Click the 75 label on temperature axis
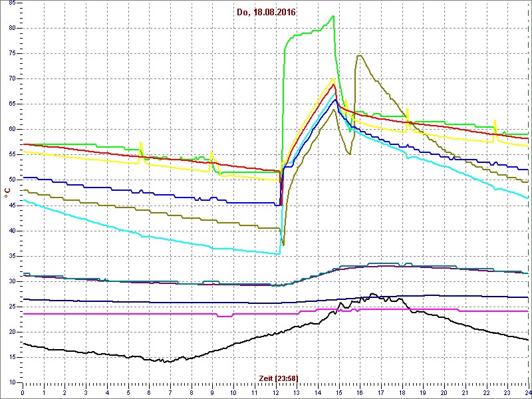 coord(11,54)
